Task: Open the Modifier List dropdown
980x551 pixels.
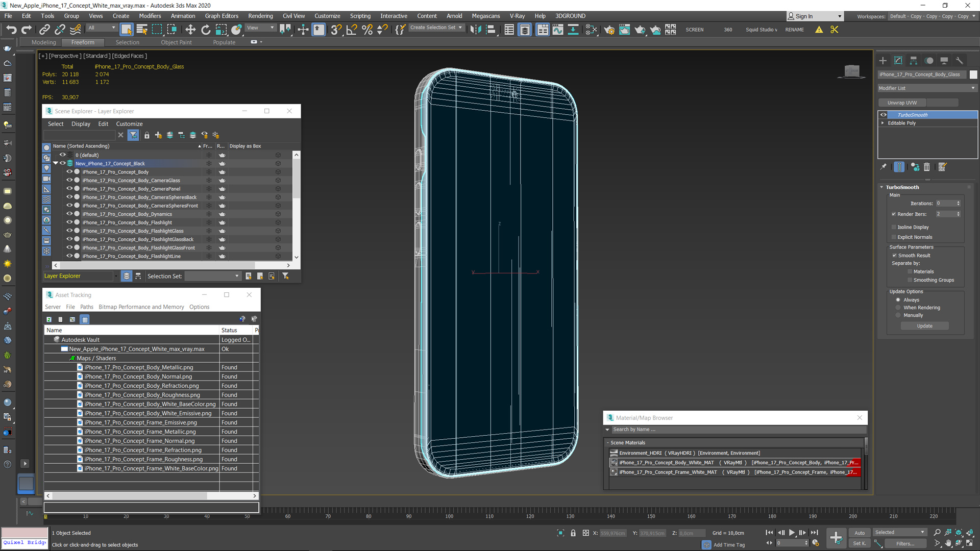Action: (x=927, y=88)
